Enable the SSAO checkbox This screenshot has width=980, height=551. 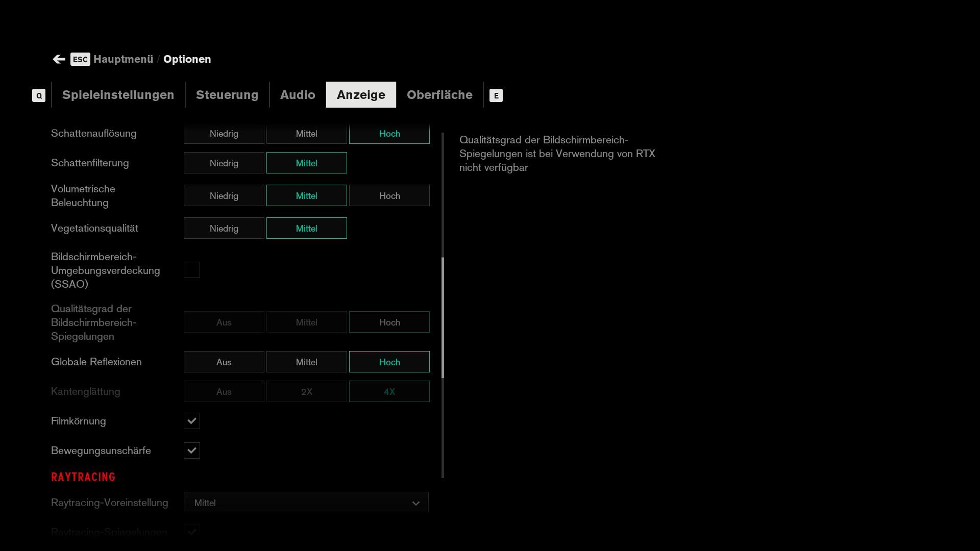click(x=192, y=270)
